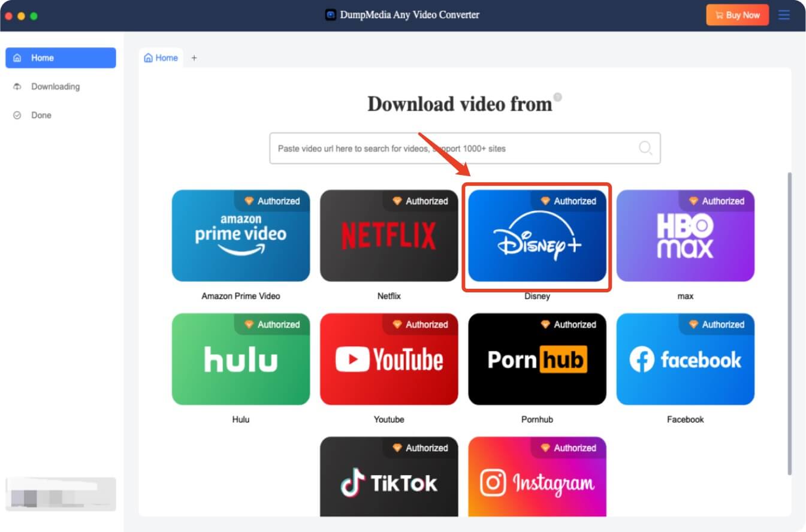Click the Netflix label text
This screenshot has height=532, width=806.
point(389,296)
